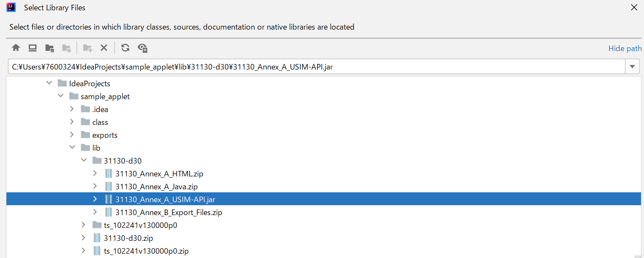Toggle show hidden files and directories
The height and width of the screenshot is (258, 644).
pyautogui.click(x=143, y=48)
